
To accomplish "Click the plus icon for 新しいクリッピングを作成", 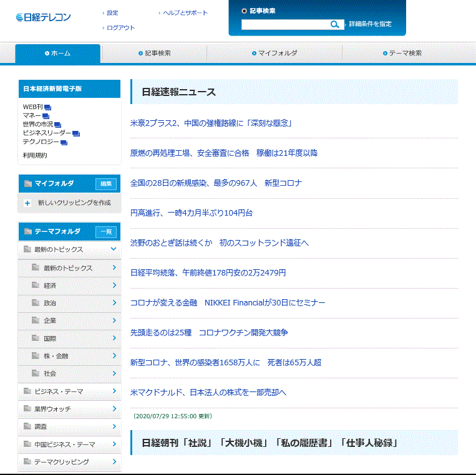I will coord(27,203).
